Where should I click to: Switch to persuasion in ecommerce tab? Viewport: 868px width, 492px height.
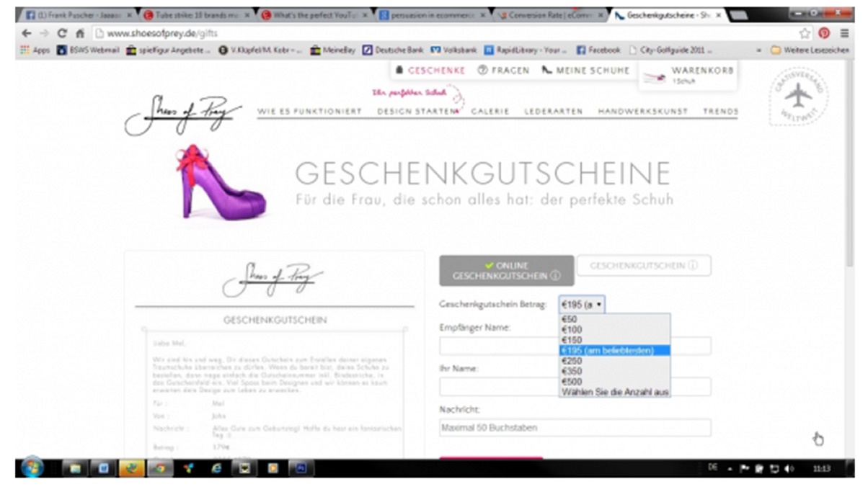[x=431, y=14]
